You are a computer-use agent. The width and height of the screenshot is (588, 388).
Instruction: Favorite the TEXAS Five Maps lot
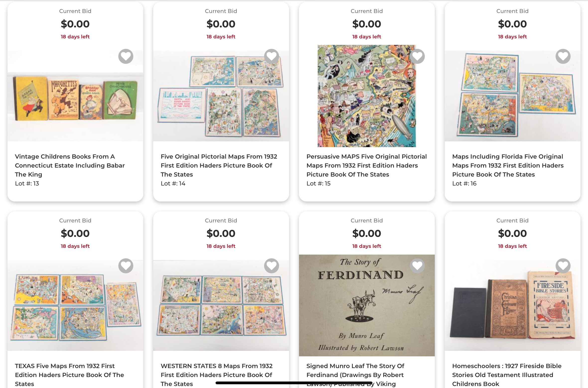[x=126, y=266]
